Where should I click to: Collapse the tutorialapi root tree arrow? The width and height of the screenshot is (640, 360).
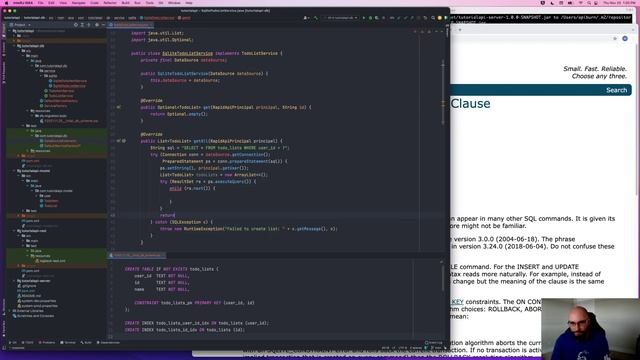(10, 31)
